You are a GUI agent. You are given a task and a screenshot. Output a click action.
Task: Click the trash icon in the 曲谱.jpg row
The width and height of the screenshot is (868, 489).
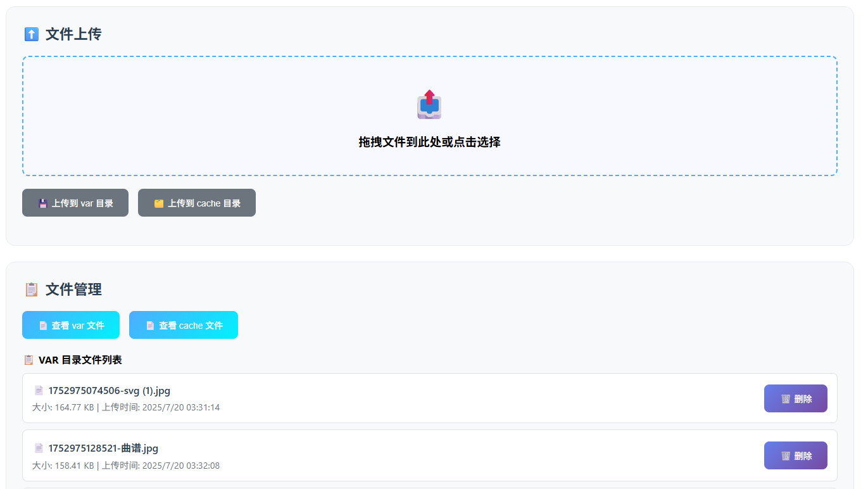[786, 456]
